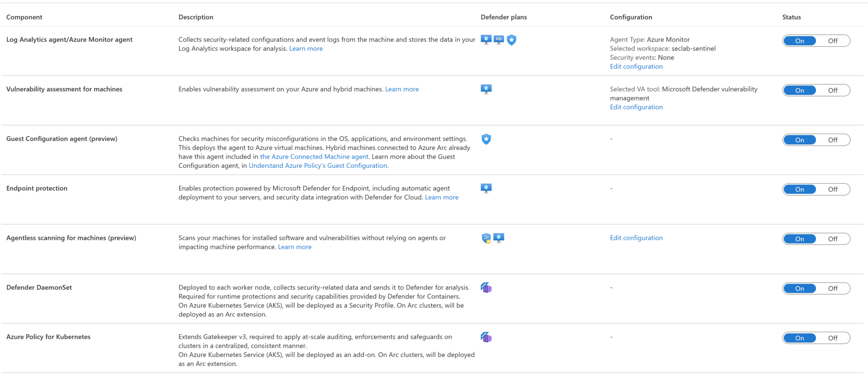Click the shield star icon for Guest Configuration agent
The image size is (868, 378).
click(486, 139)
